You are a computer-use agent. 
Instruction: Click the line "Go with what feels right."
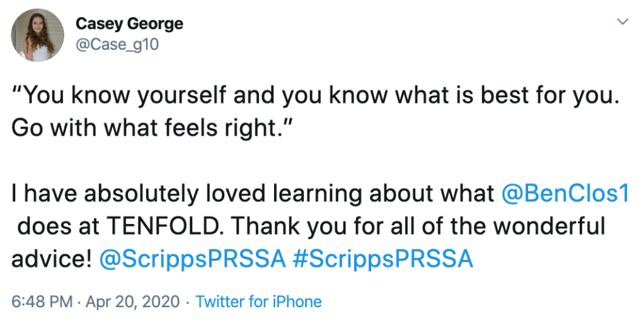[154, 128]
